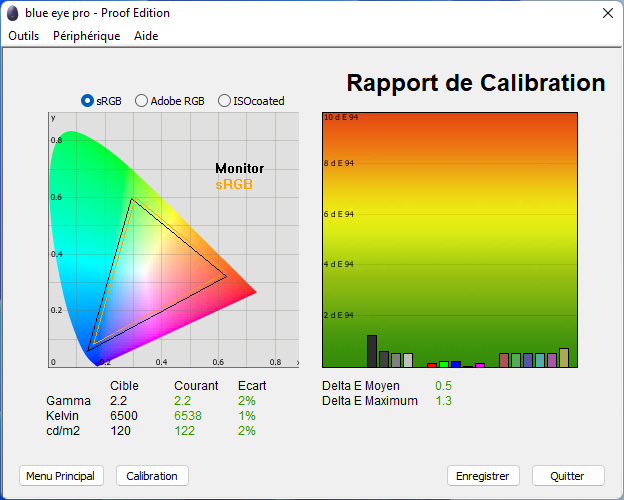Choose the ISOcoated radio option
Image resolution: width=624 pixels, height=500 pixels.
click(224, 101)
